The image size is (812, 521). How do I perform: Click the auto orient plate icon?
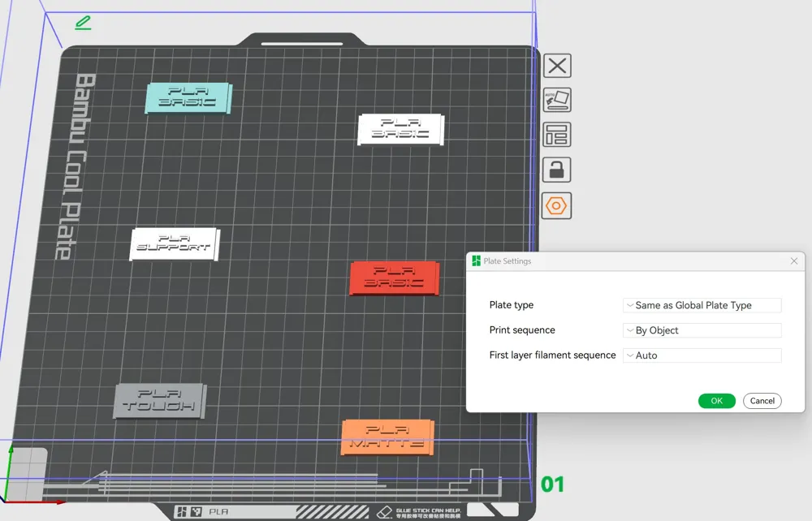click(557, 100)
